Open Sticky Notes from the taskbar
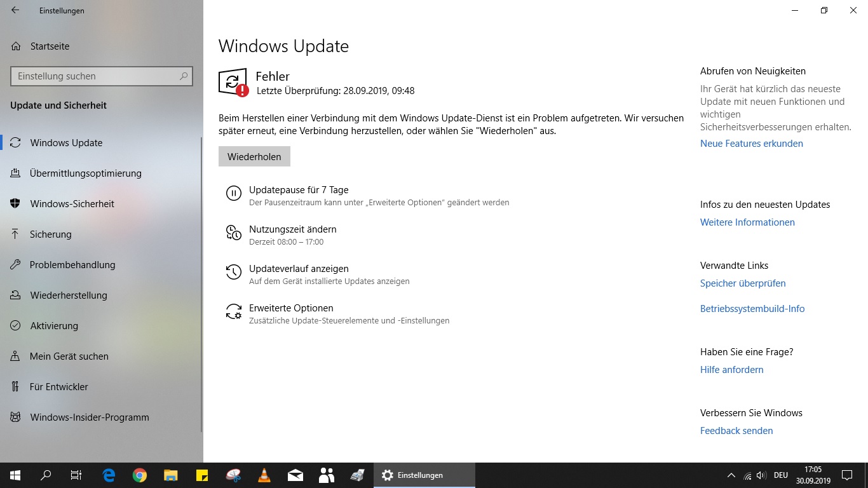The width and height of the screenshot is (868, 488). 202,475
